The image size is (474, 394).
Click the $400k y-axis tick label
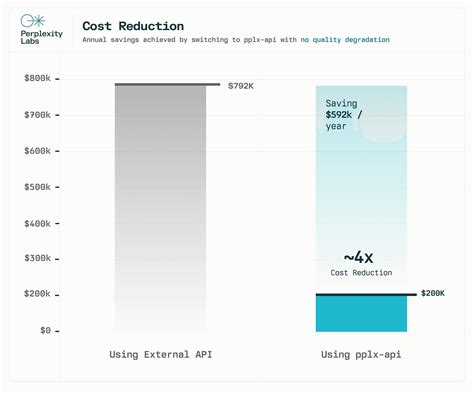point(37,223)
